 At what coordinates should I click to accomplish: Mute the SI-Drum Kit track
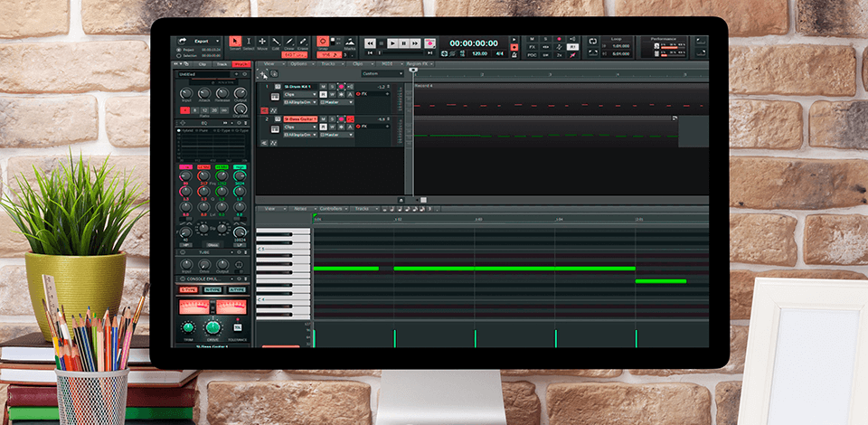[x=324, y=87]
